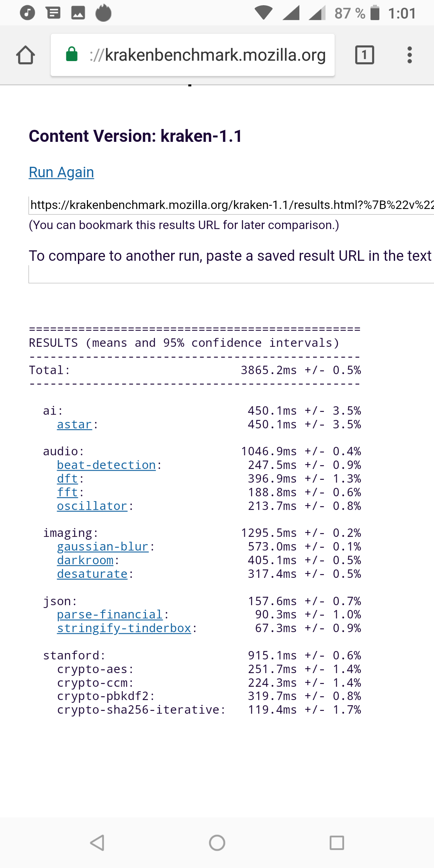Tap the music note status icon
Image resolution: width=434 pixels, height=868 pixels.
tap(27, 13)
